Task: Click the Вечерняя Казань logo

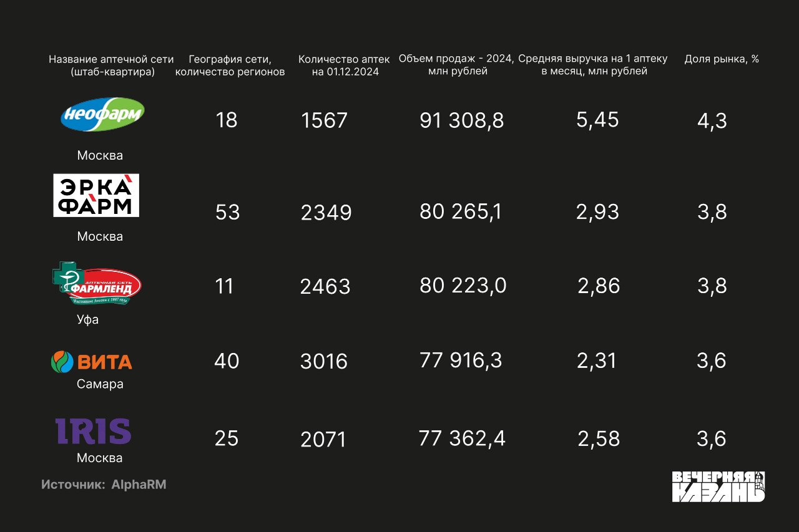Action: (x=718, y=486)
